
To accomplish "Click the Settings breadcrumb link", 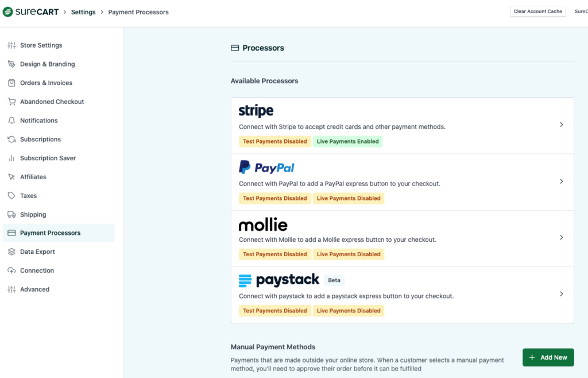I will click(83, 12).
